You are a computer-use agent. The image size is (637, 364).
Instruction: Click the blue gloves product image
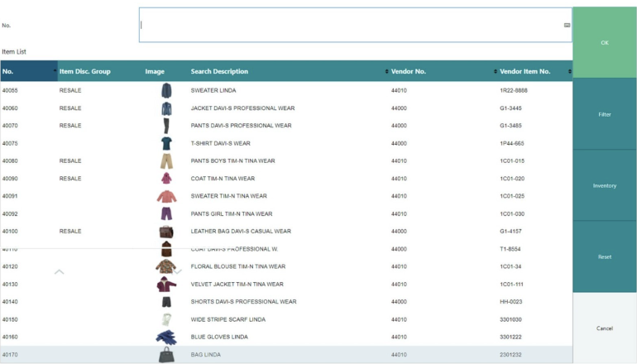click(166, 337)
